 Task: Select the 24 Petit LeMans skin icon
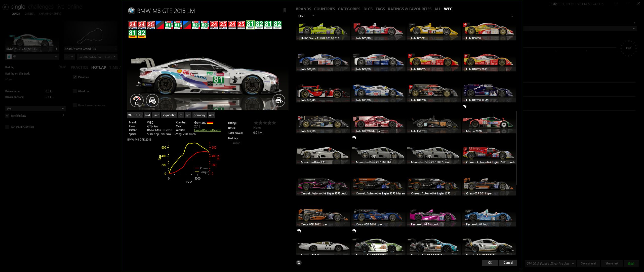(x=232, y=25)
